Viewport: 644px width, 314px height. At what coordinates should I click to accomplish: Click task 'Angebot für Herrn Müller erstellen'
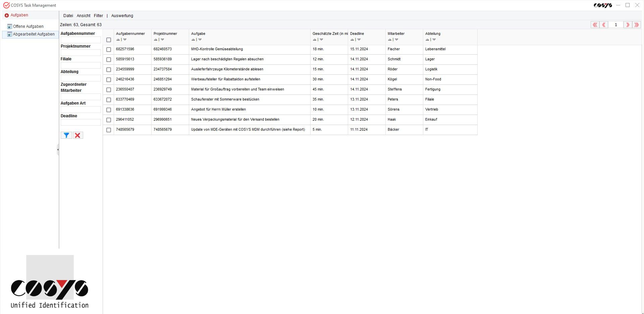[218, 110]
